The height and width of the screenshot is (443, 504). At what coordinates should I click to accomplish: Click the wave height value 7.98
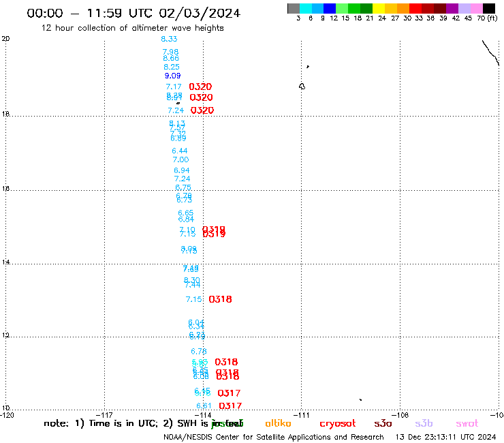click(170, 52)
